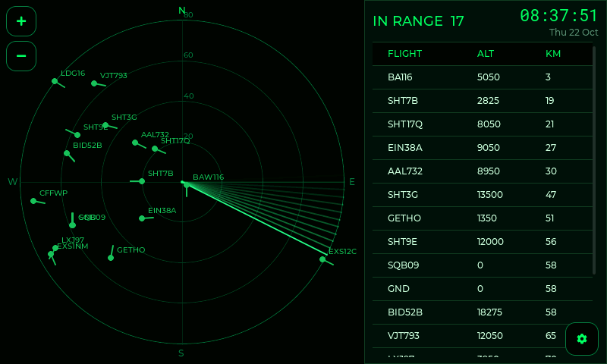The width and height of the screenshot is (607, 364).
Task: Select the GETHO row in flight list
Action: pos(483,218)
